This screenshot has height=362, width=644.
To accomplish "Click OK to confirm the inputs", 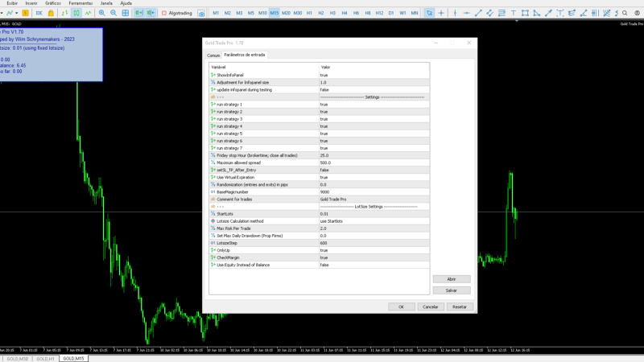I will click(401, 306).
